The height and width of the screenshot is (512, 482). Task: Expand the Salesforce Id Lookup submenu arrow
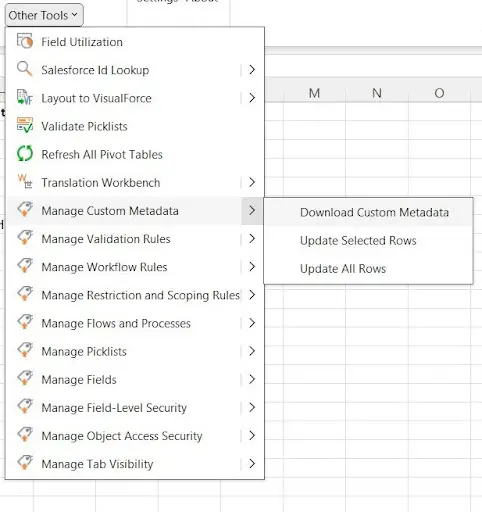pyautogui.click(x=252, y=70)
